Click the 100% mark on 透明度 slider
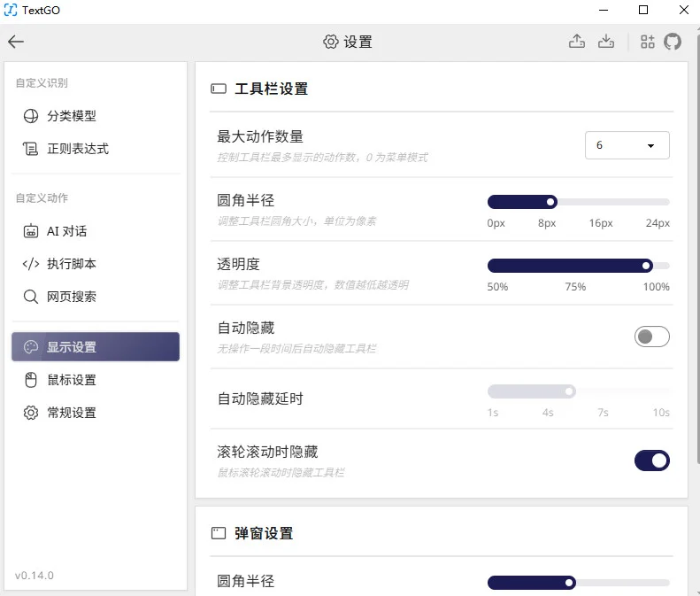The width and height of the screenshot is (700, 596). point(656,287)
